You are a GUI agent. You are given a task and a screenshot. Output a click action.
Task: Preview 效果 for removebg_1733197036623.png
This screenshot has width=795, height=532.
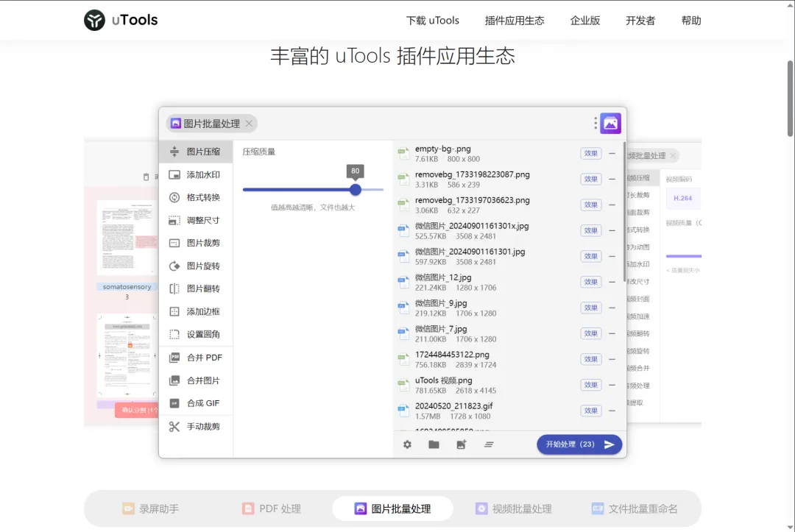click(590, 205)
